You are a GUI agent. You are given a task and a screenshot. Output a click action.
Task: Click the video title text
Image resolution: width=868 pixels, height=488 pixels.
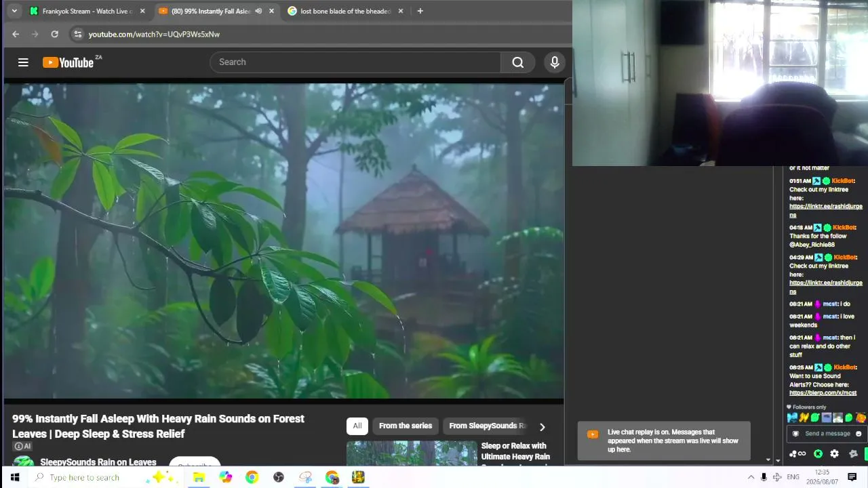[158, 426]
